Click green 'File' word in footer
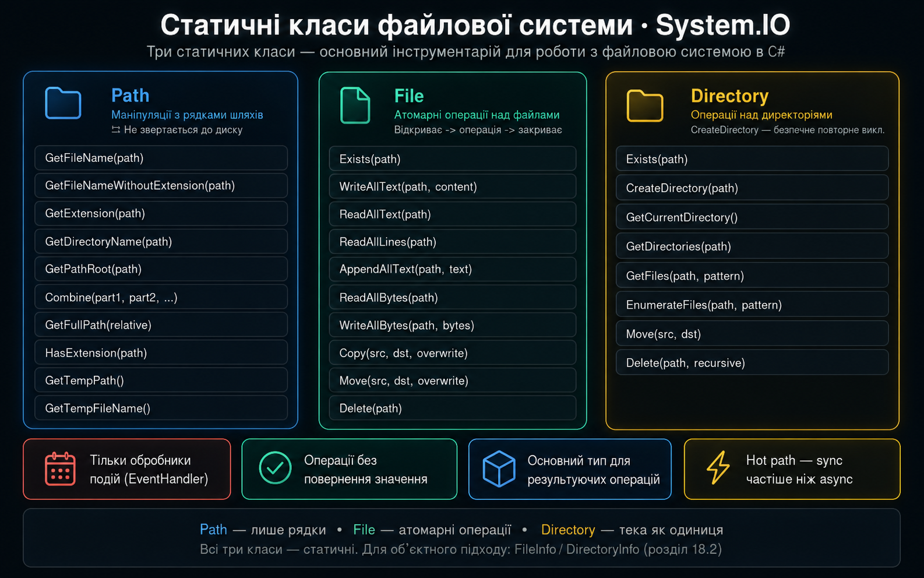Screen dimensions: 924x578 364,529
